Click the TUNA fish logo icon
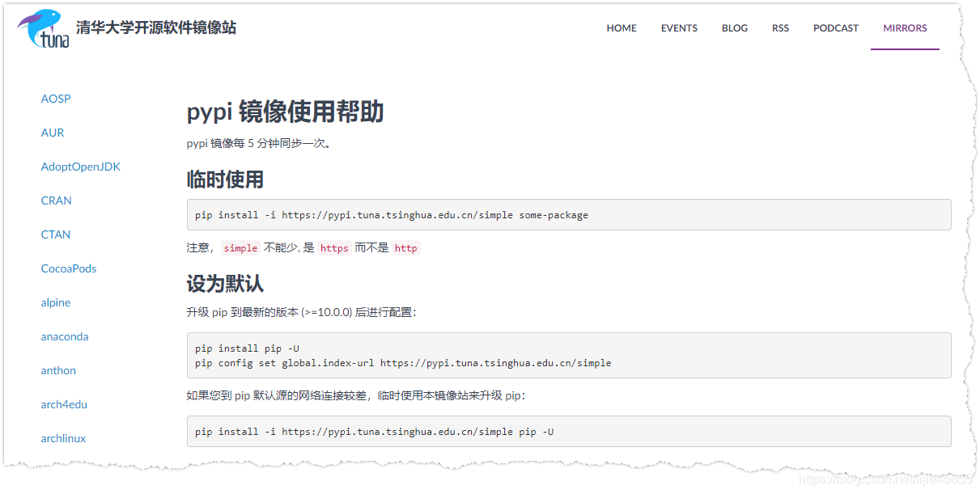 pos(45,29)
